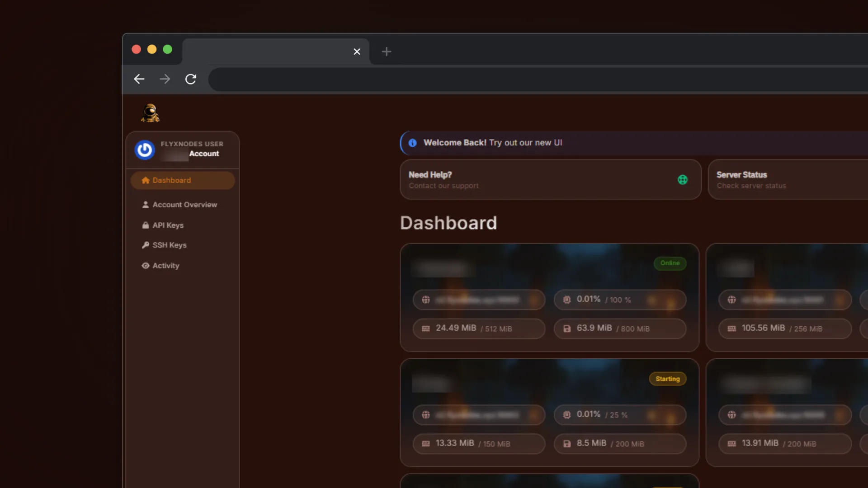Click the RAM icon showing 24.49 MiB
Viewport: 868px width, 488px height.
(x=426, y=328)
